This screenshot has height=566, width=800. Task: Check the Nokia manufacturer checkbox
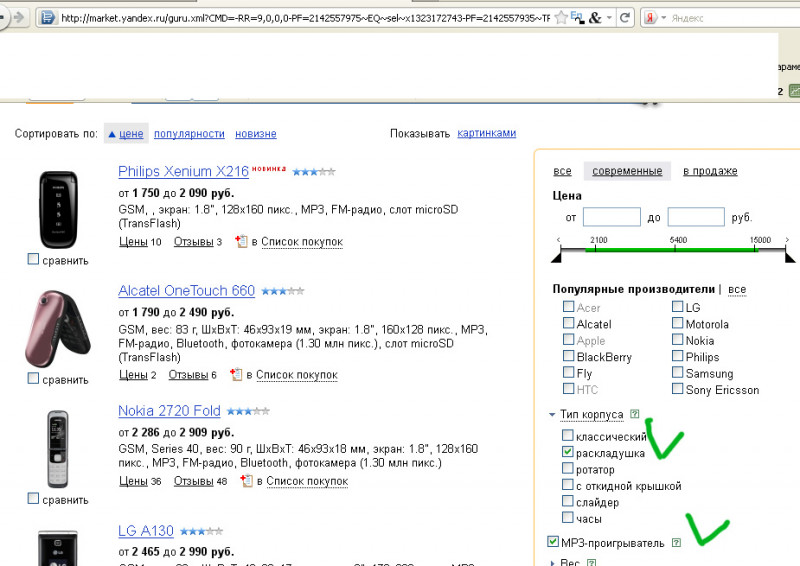point(678,339)
